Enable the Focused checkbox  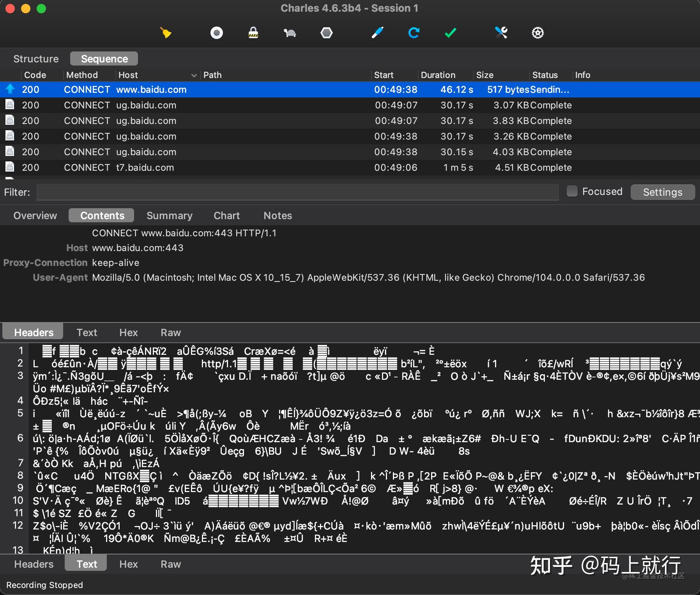[x=572, y=191]
